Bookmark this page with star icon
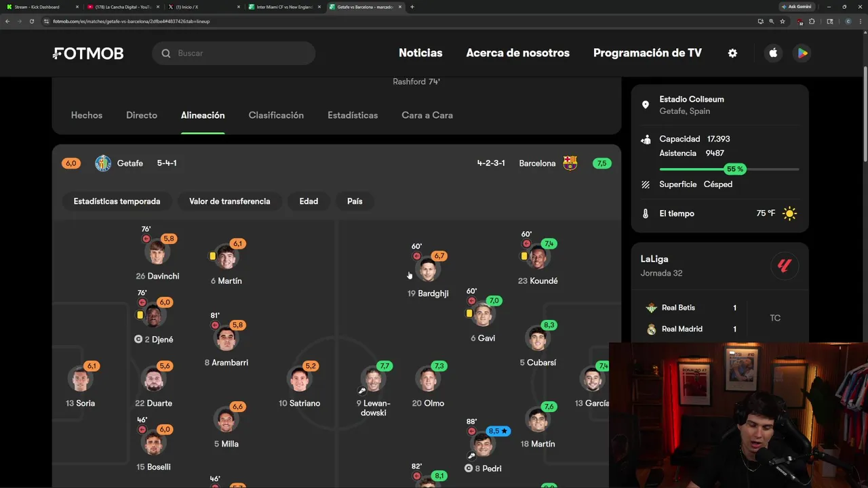 click(783, 21)
